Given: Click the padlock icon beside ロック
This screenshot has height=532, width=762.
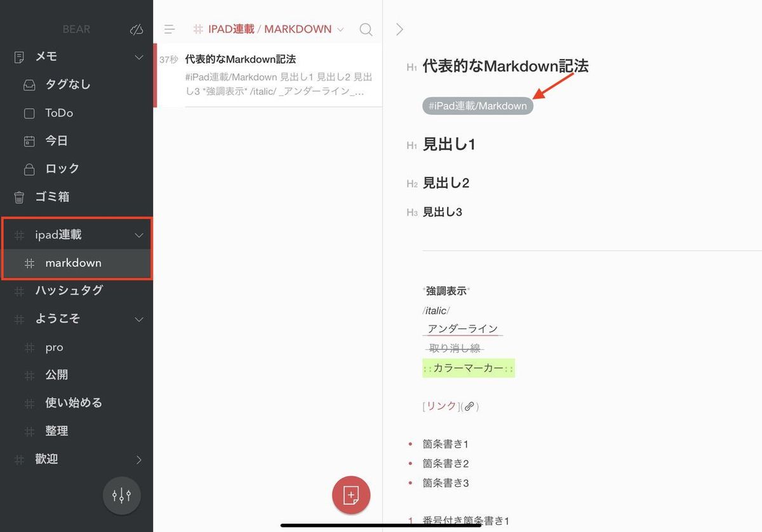Looking at the screenshot, I should point(29,169).
